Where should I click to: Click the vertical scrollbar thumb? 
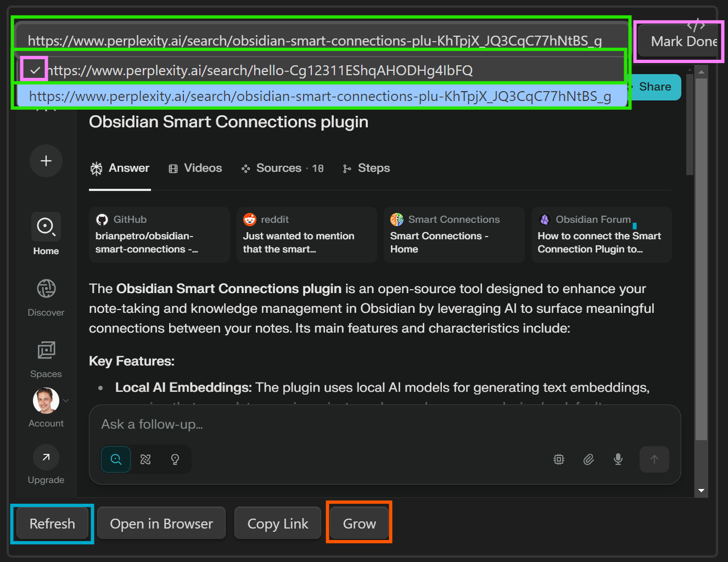tap(701, 258)
